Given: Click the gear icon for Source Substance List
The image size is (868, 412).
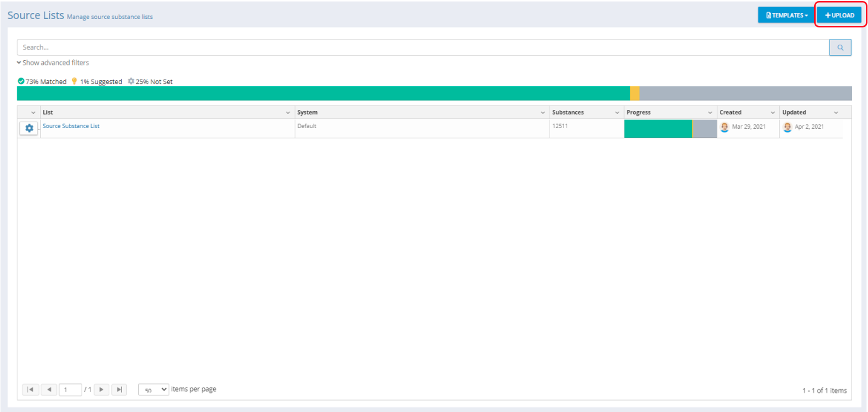Looking at the screenshot, I should 29,128.
